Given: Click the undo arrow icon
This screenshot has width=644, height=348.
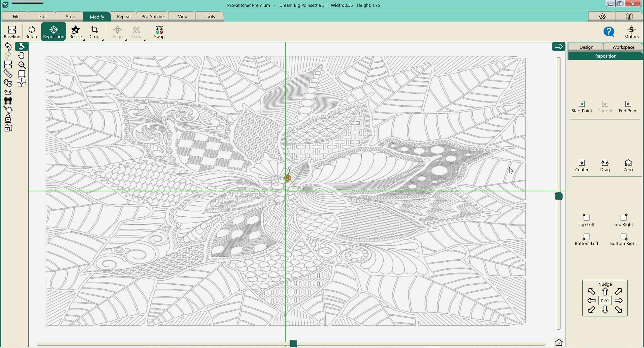Looking at the screenshot, I should (8, 47).
